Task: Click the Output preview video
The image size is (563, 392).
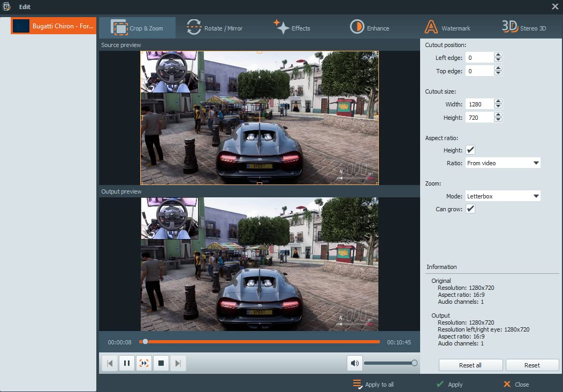Action: (260, 264)
